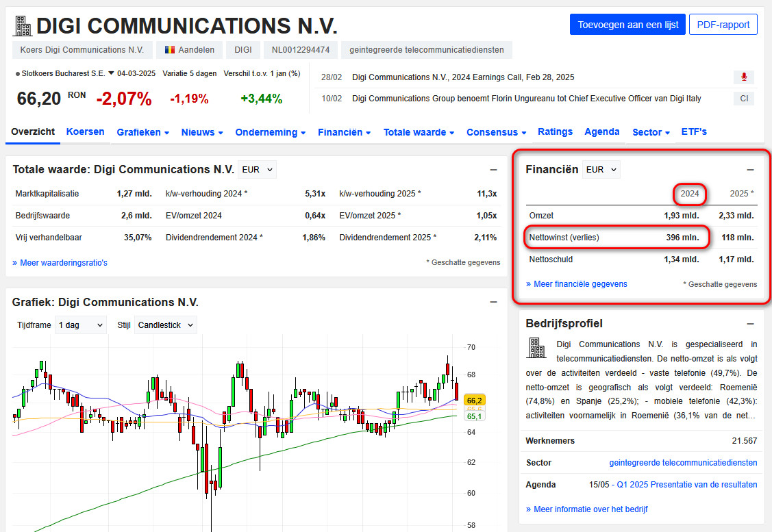Viewport: 772px width, 532px height.
Task: Click the Sector geïntegreerde telecommunicatiediensten link
Action: (x=683, y=463)
